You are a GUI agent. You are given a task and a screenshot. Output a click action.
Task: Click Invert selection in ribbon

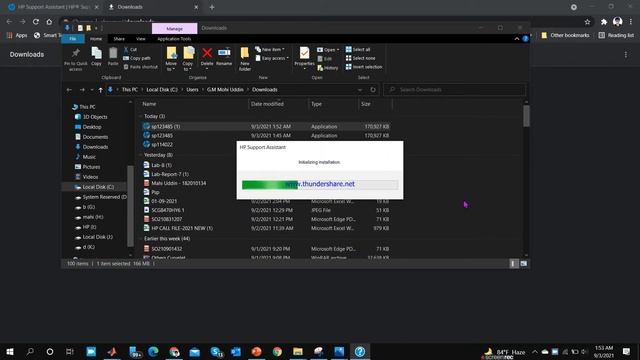click(364, 67)
